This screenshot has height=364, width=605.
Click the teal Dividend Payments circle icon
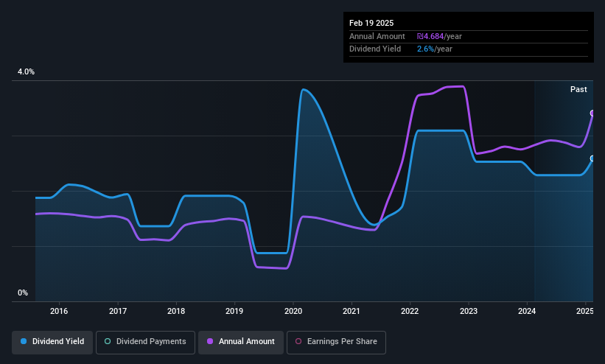(x=108, y=341)
